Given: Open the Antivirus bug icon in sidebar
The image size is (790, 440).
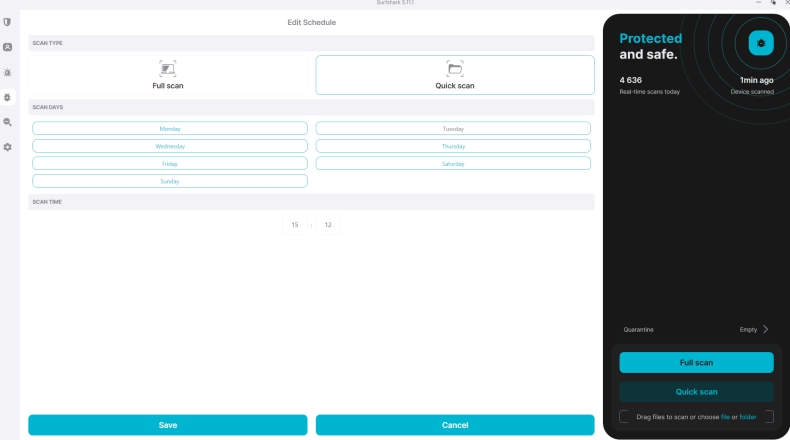Looking at the screenshot, I should coord(8,97).
